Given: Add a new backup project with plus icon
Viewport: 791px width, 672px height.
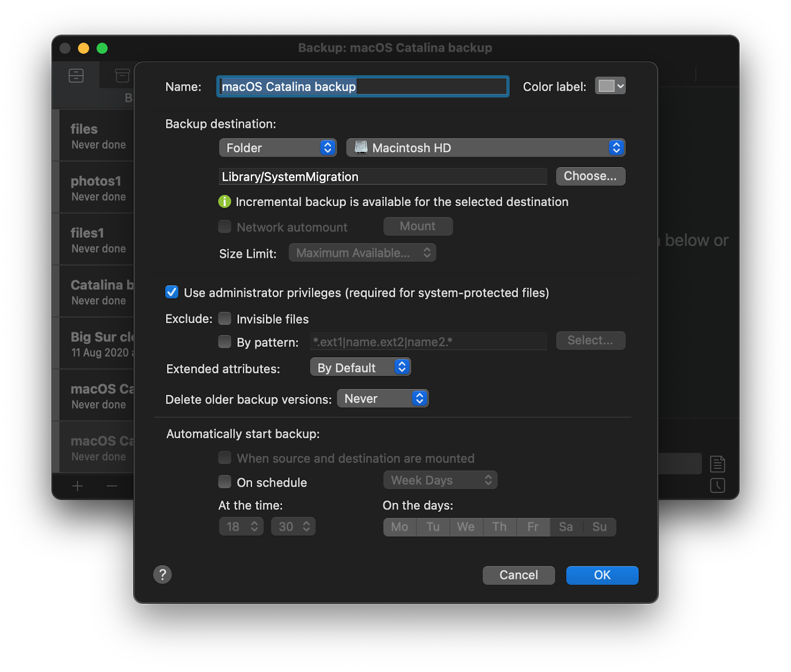Looking at the screenshot, I should click(78, 486).
